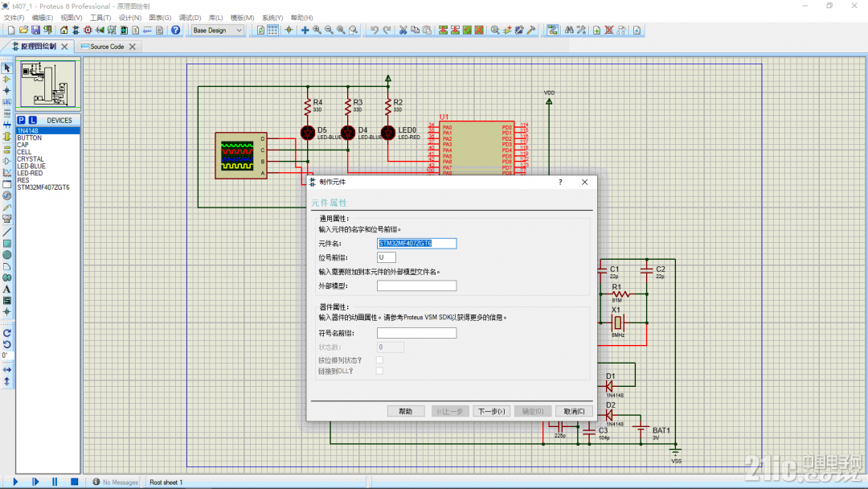
Task: Toggle the wire autorouter icon
Action: (552, 31)
